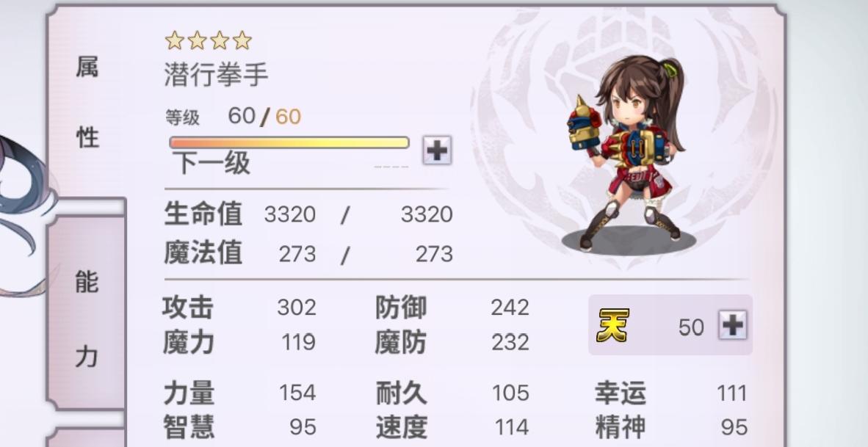Tap the 攻击 302 attack stat
The height and width of the screenshot is (447, 868).
(x=239, y=307)
